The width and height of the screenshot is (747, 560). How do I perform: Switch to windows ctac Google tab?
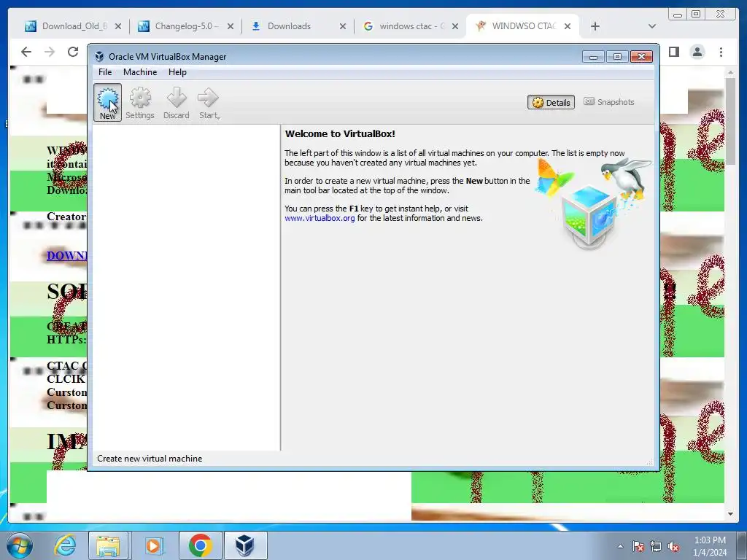tap(405, 26)
